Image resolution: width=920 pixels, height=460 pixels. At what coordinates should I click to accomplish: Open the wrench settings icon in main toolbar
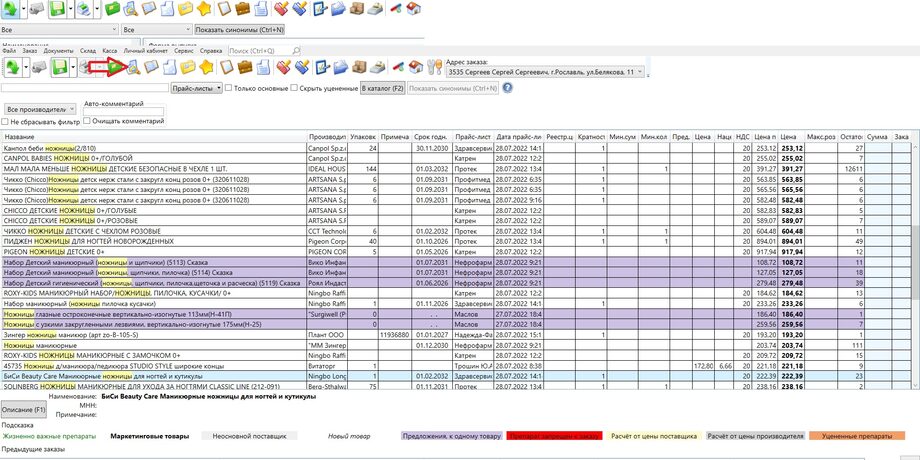pos(434,67)
